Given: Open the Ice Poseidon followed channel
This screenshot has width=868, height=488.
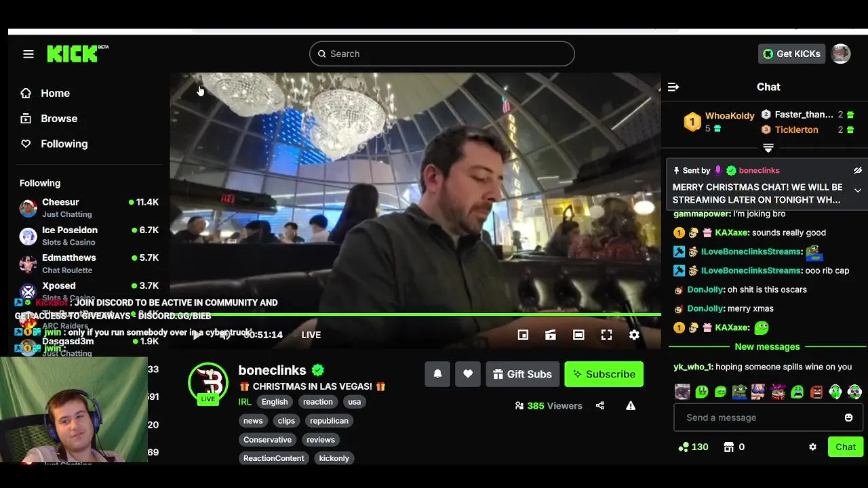Looking at the screenshot, I should (89, 235).
